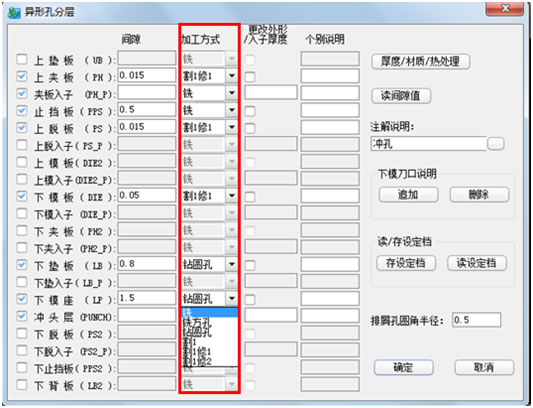Toggle the 冲头层 (PUNCH) checkbox
The width and height of the screenshot is (533, 408).
(x=22, y=316)
